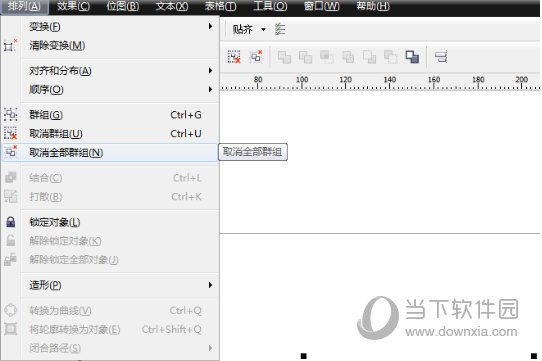Screen dimensions: 542x361
Task: Click the group icon beside 群组(G)
Action: click(10, 114)
